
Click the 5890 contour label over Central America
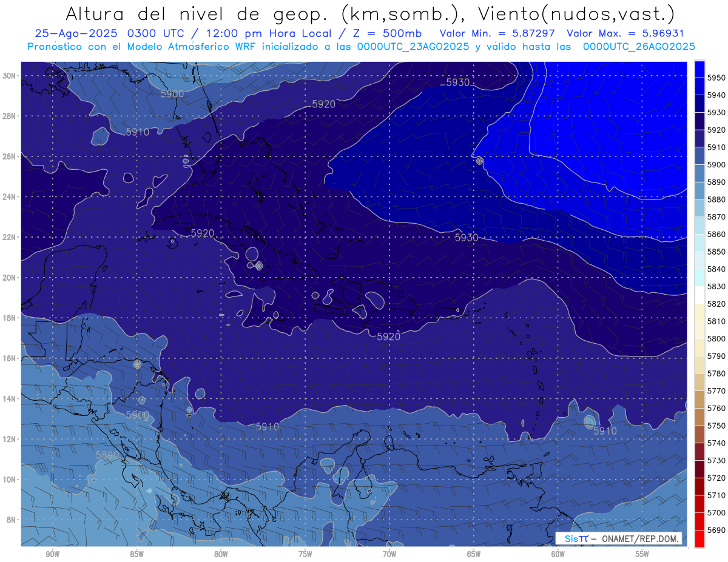(107, 455)
